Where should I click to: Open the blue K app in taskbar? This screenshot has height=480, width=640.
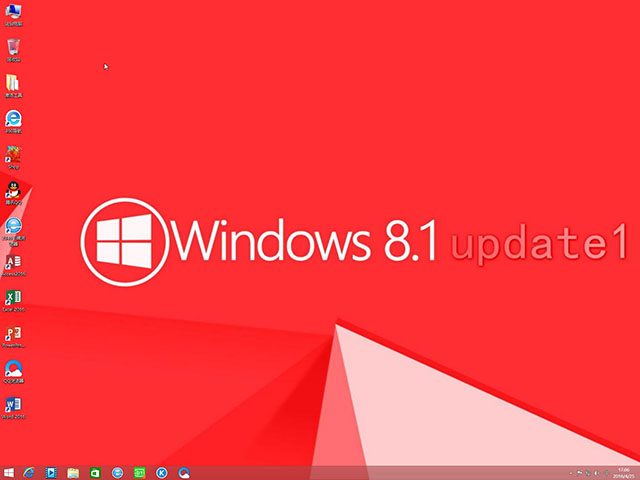tap(162, 472)
